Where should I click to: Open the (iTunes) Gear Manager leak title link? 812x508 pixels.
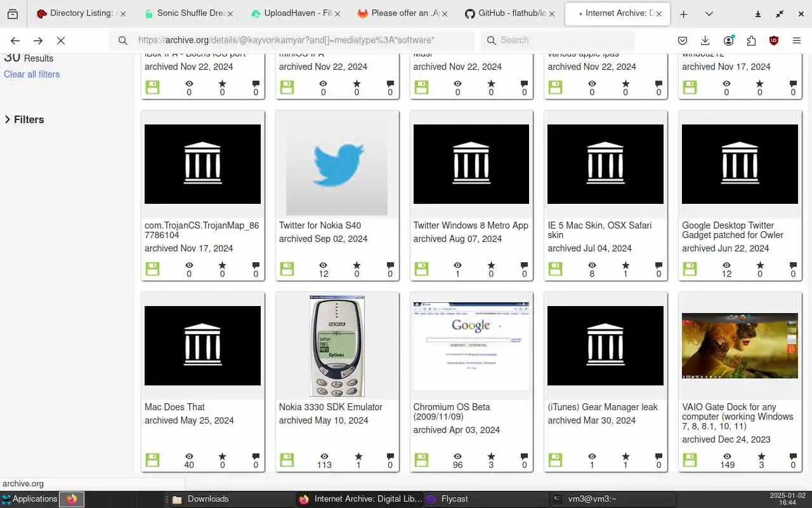(603, 407)
